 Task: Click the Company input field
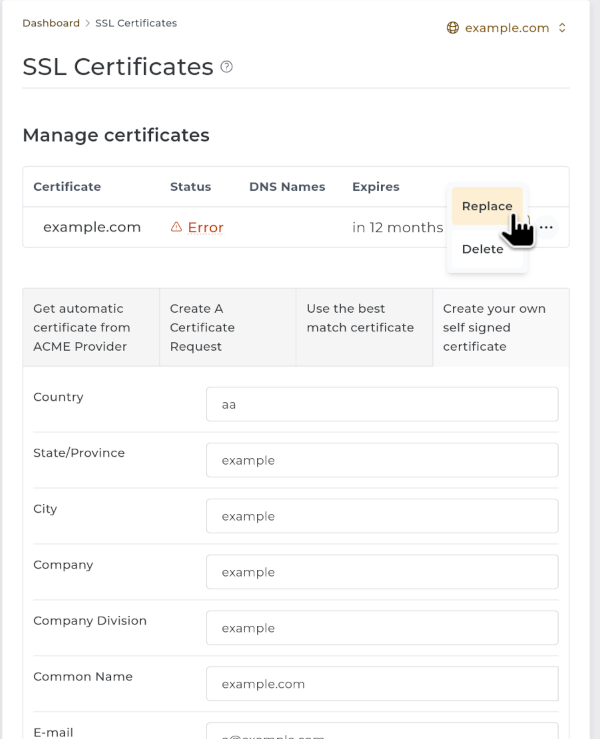tap(382, 572)
